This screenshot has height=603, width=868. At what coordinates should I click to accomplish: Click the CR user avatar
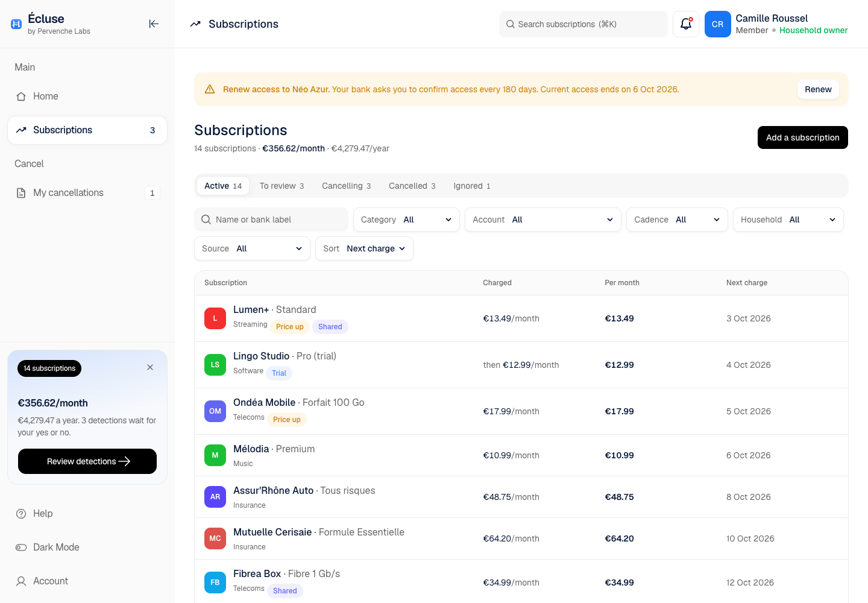[x=717, y=24]
